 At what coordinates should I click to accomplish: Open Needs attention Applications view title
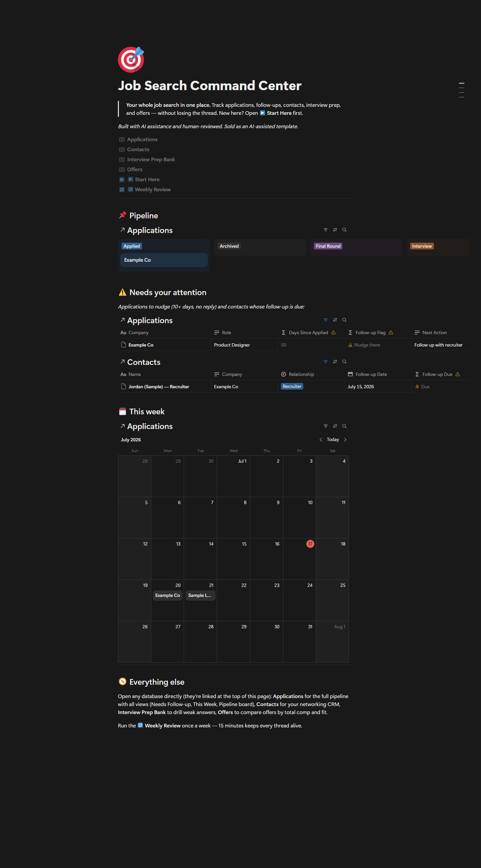point(150,321)
